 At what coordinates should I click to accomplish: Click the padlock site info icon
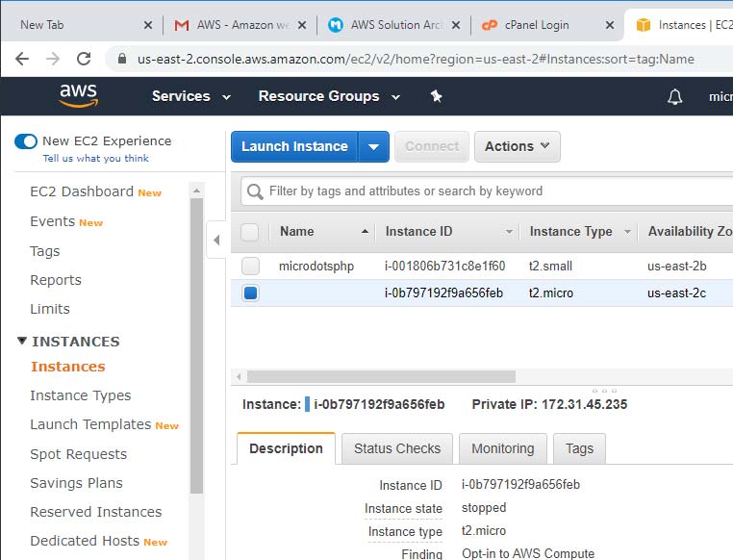[122, 59]
